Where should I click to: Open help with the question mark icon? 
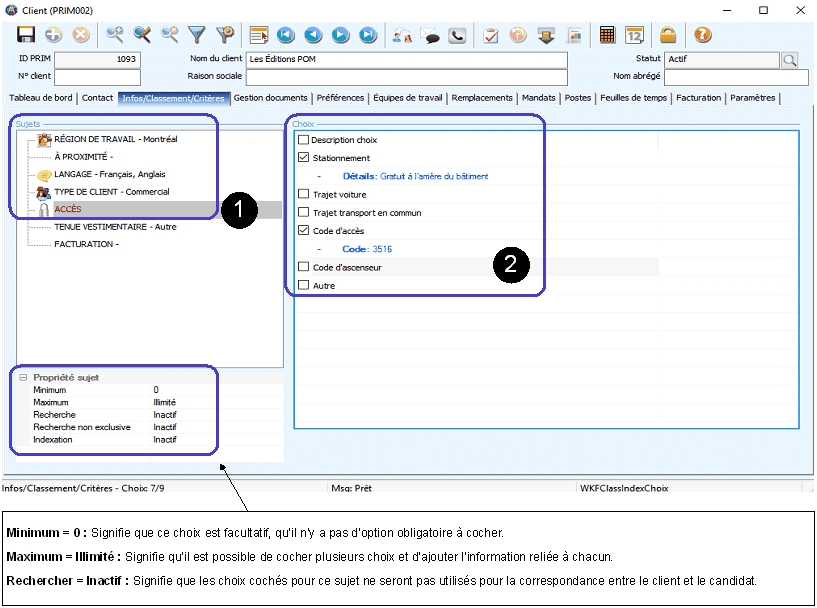click(703, 35)
